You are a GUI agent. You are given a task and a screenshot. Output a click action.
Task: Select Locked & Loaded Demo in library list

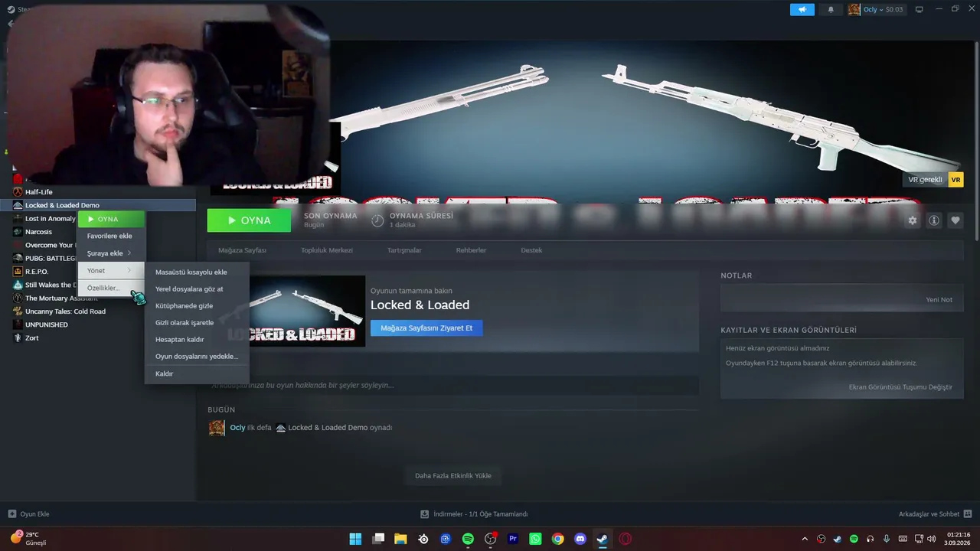tap(98, 205)
